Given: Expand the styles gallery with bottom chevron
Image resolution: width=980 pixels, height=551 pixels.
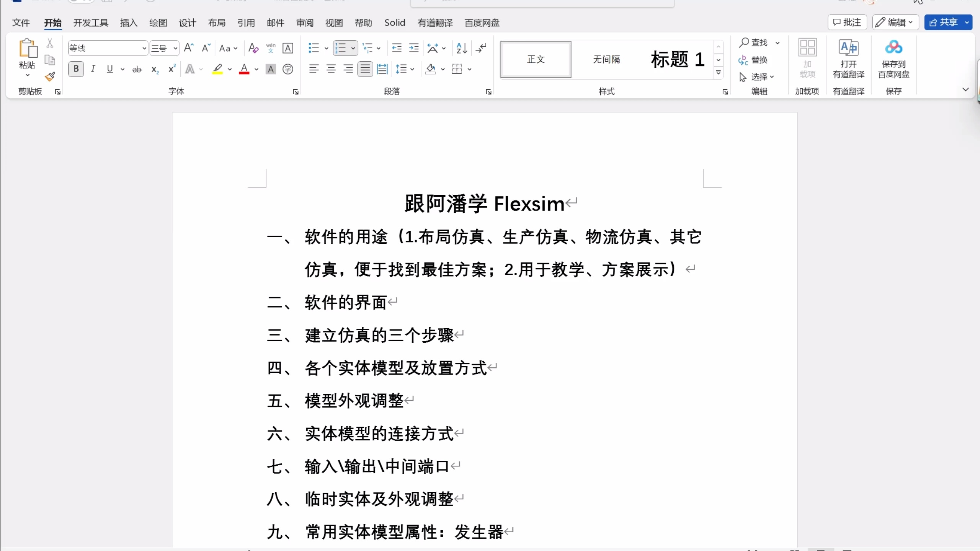Looking at the screenshot, I should 718,72.
